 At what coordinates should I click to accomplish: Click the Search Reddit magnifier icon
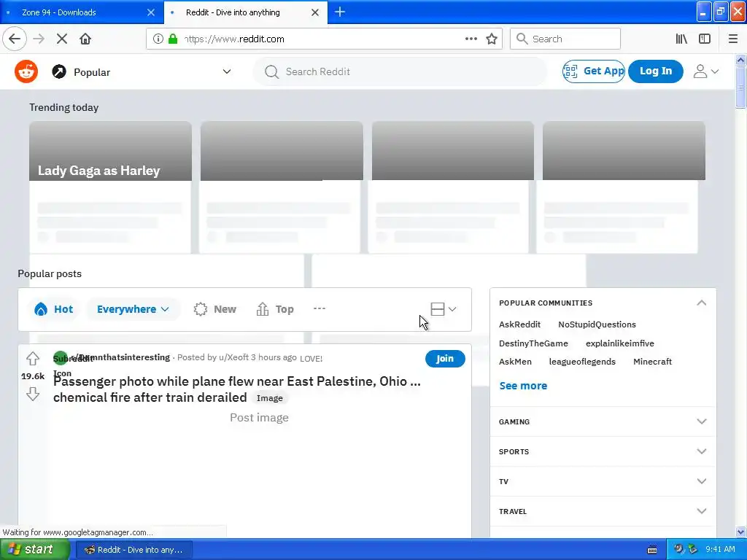pos(271,72)
